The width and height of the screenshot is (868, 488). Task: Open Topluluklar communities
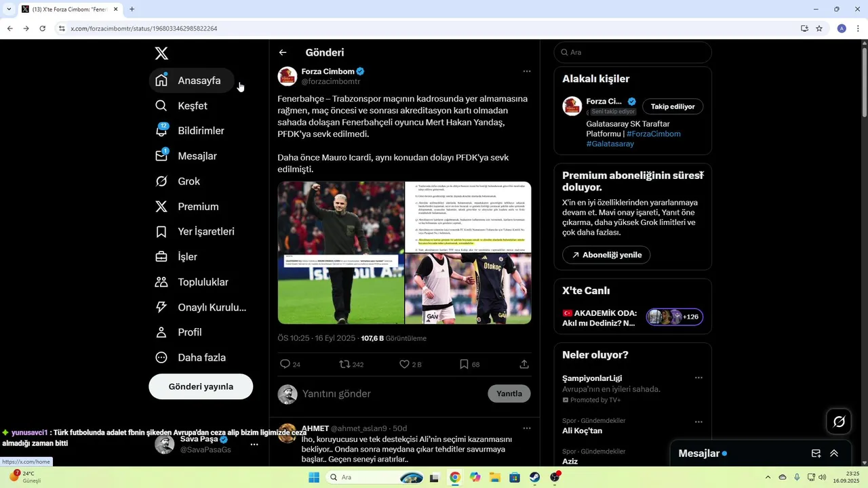pos(192,282)
